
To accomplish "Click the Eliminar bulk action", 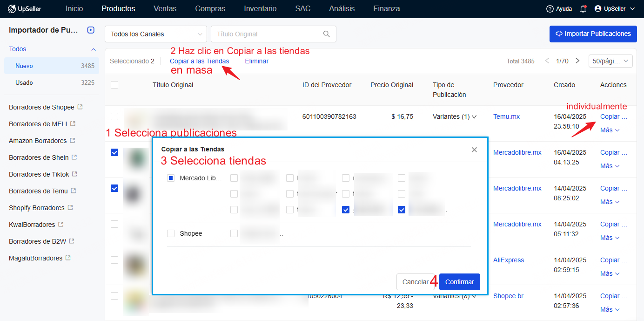I will [257, 61].
